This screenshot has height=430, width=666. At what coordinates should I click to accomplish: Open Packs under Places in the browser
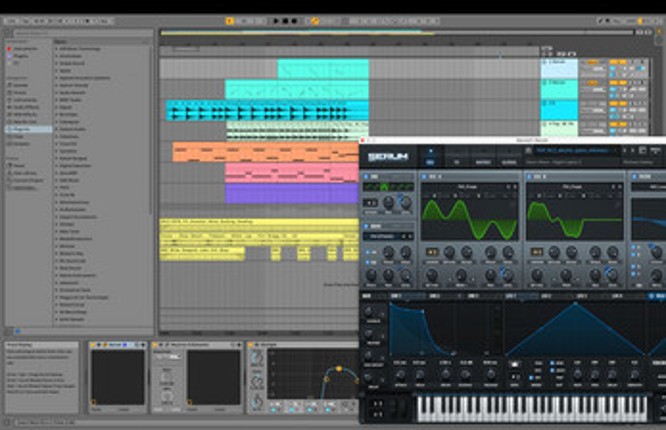tap(17, 166)
